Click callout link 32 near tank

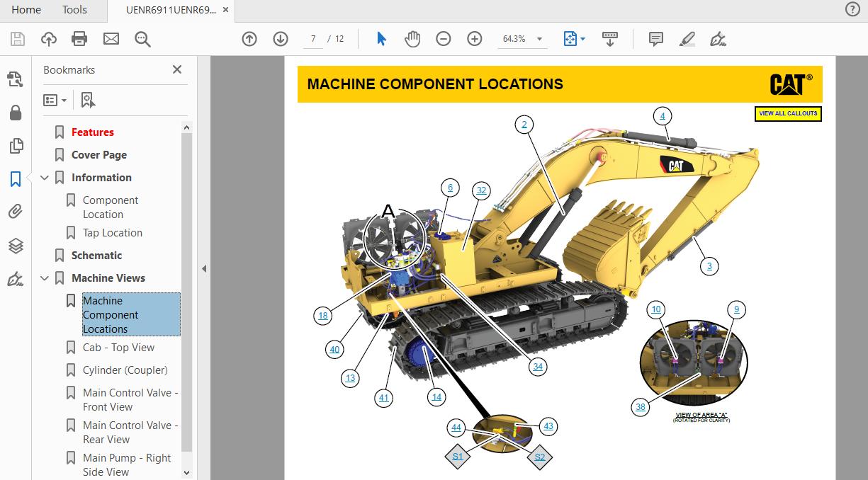pos(482,190)
